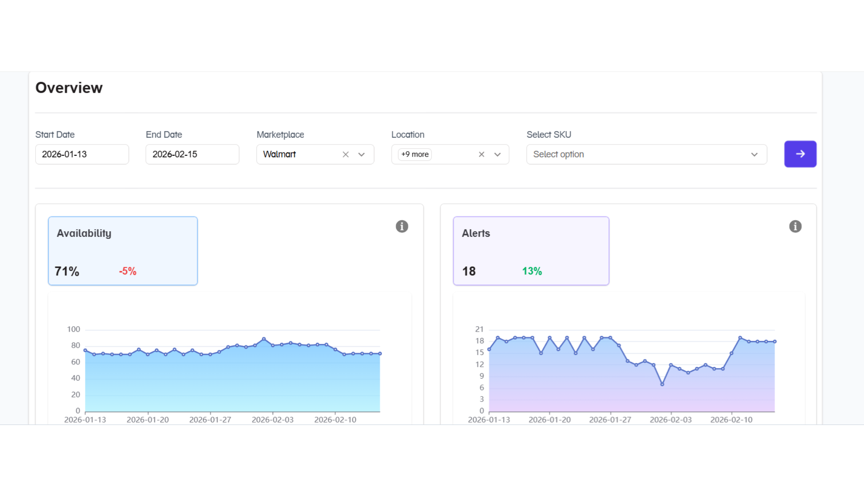Click the Overview heading

(69, 88)
